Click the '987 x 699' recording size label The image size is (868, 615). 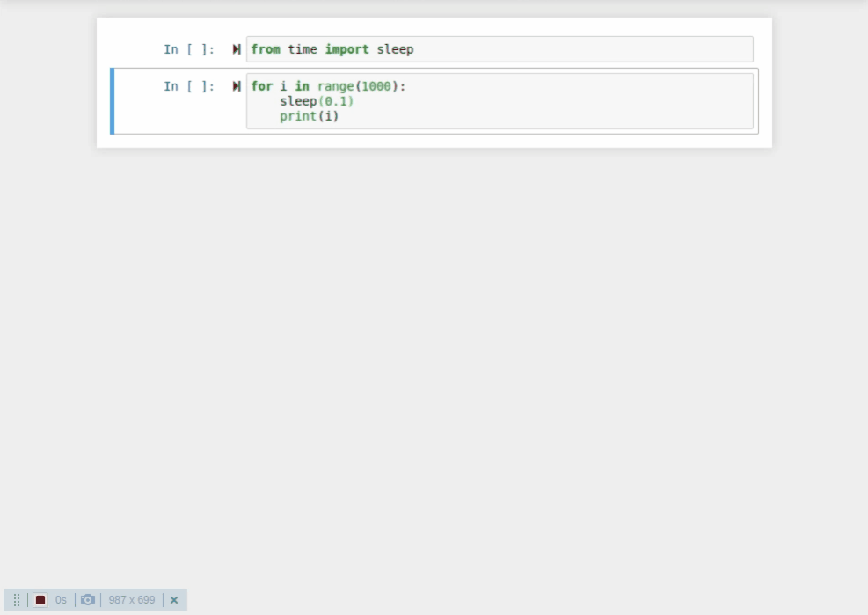[x=132, y=600]
